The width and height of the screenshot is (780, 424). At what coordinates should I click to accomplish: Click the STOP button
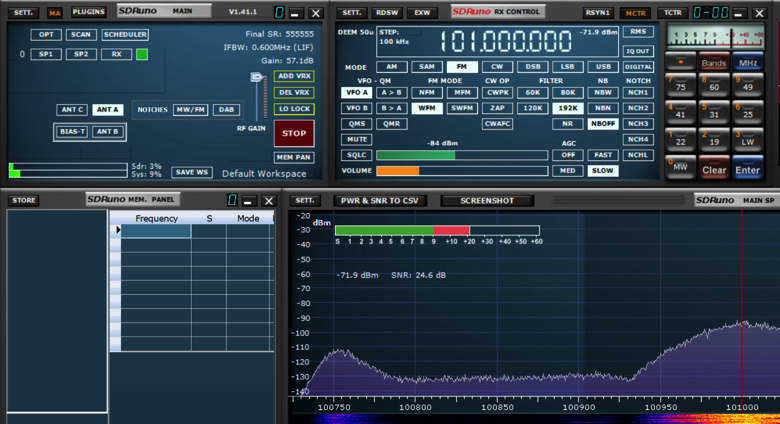pos(294,133)
